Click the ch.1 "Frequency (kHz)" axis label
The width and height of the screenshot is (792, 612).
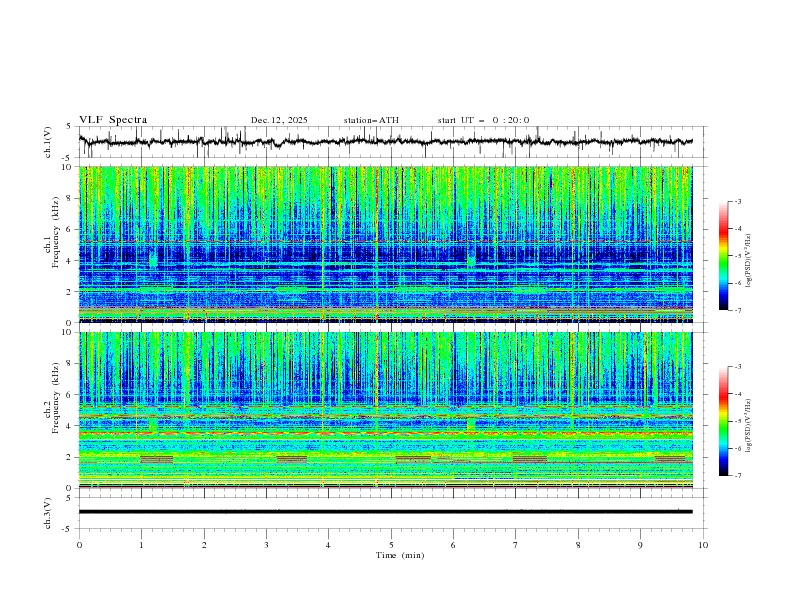[x=56, y=232]
